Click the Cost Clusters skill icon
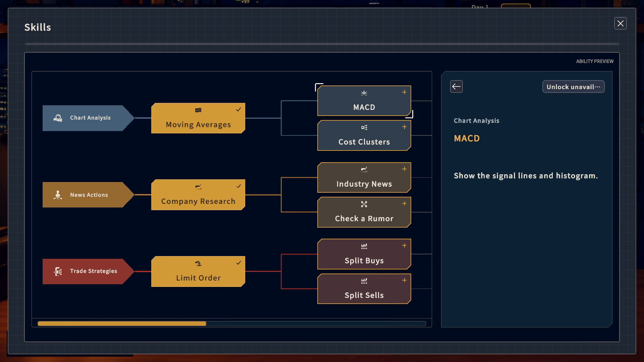Viewport: 644px width, 362px height. point(364,128)
